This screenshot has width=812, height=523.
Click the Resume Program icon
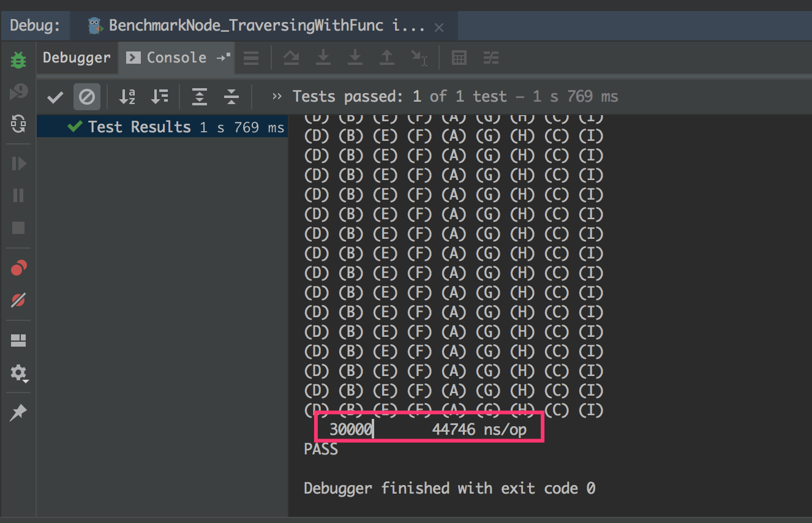(x=18, y=164)
